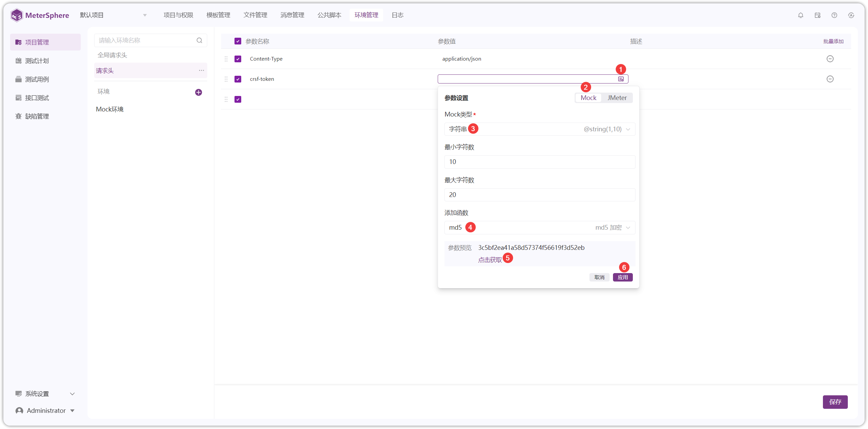868x429 pixels.
Task: Uncheck the crsf-token row checkbox
Action: click(238, 79)
